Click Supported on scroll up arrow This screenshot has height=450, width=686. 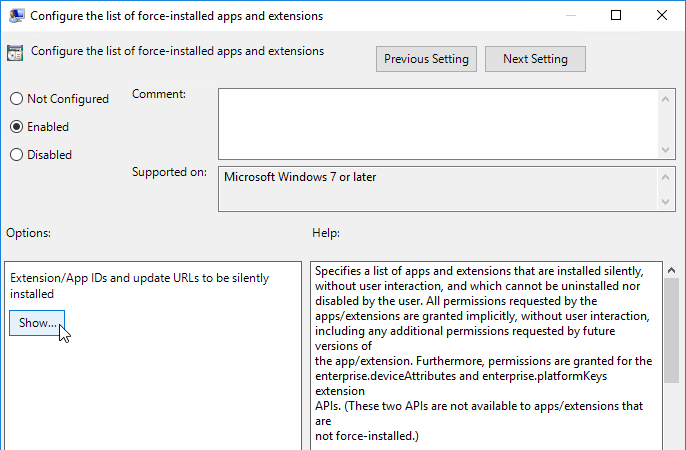[x=665, y=177]
